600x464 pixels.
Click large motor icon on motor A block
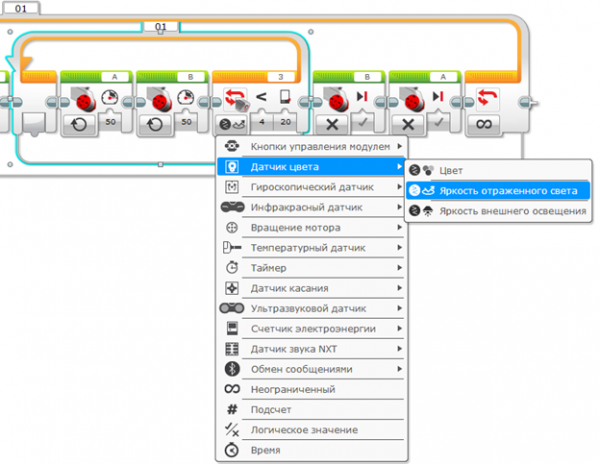[84, 99]
